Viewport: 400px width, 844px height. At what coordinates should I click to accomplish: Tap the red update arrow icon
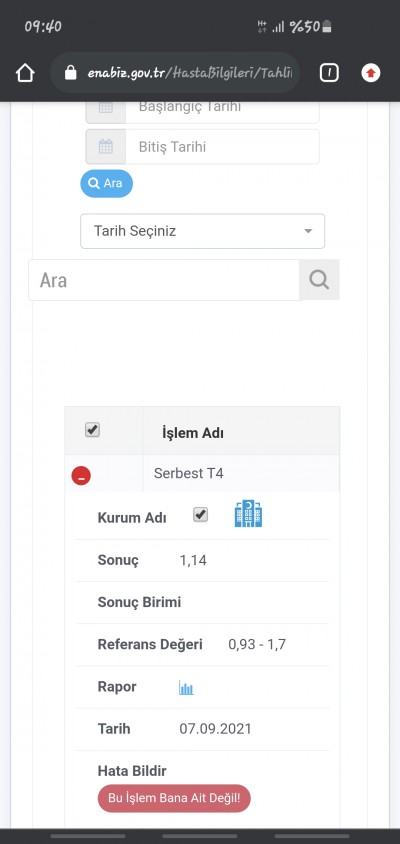coord(370,73)
